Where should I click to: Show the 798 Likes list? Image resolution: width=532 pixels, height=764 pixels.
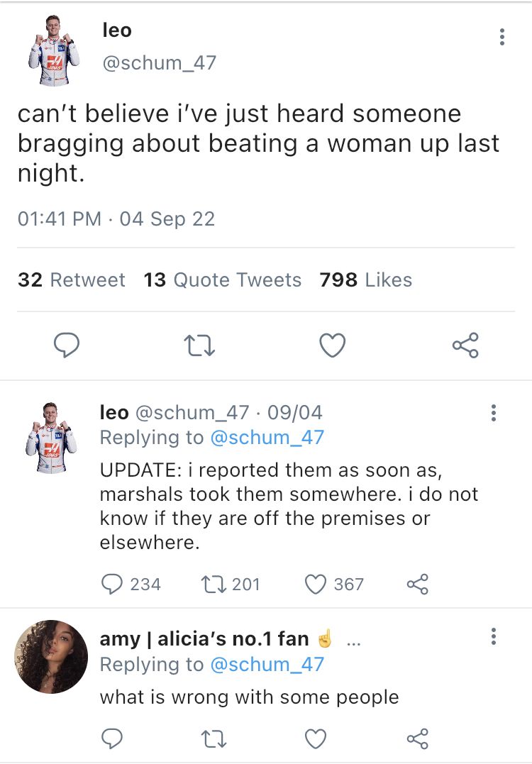365,280
